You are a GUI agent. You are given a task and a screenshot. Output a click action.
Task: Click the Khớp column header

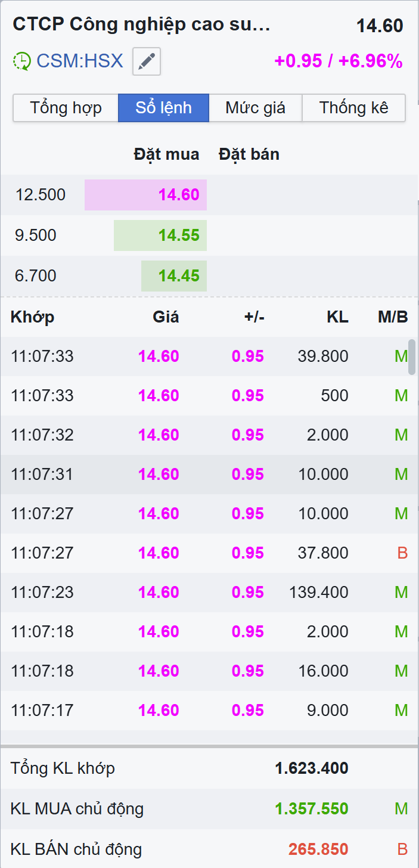[x=32, y=317]
